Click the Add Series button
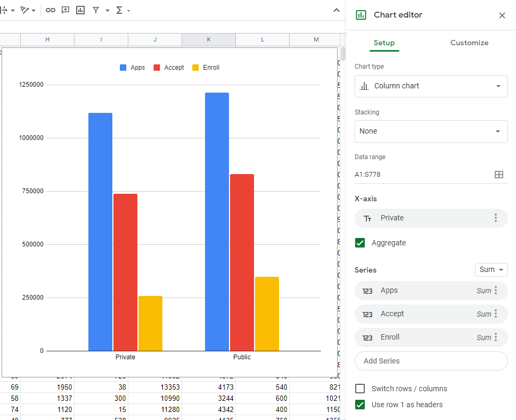The width and height of the screenshot is (516, 420). click(x=431, y=361)
